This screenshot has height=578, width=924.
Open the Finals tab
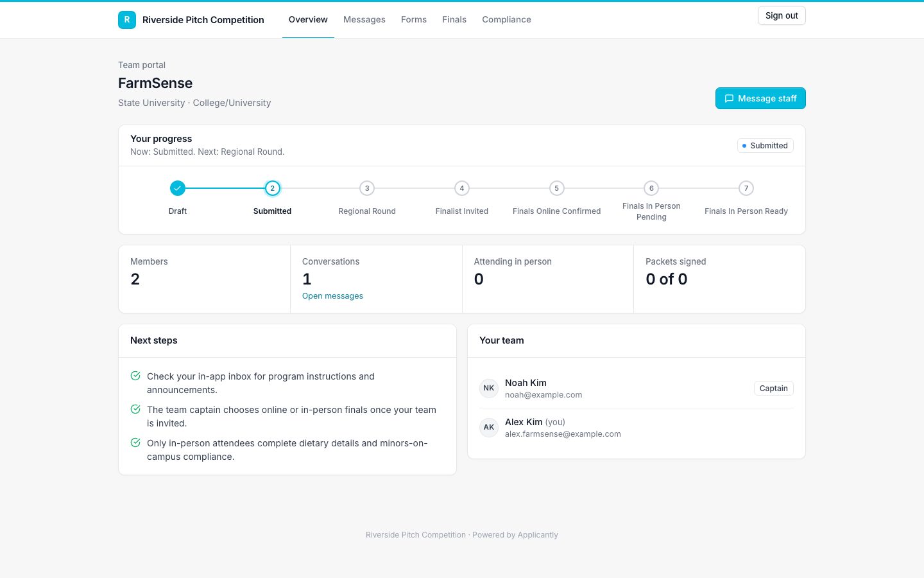tap(454, 19)
